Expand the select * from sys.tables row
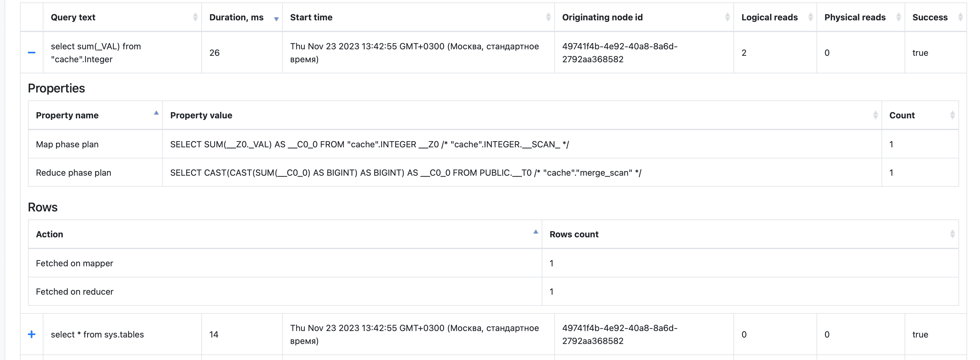 point(32,334)
